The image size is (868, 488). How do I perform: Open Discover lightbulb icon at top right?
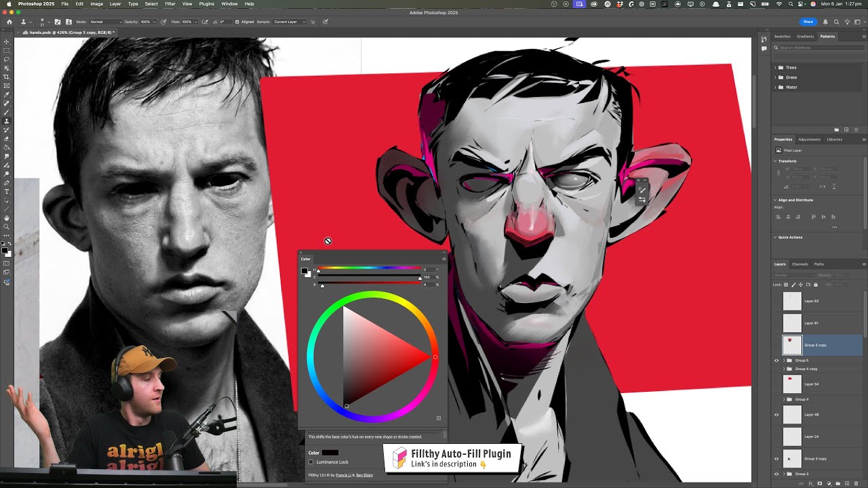[x=847, y=22]
